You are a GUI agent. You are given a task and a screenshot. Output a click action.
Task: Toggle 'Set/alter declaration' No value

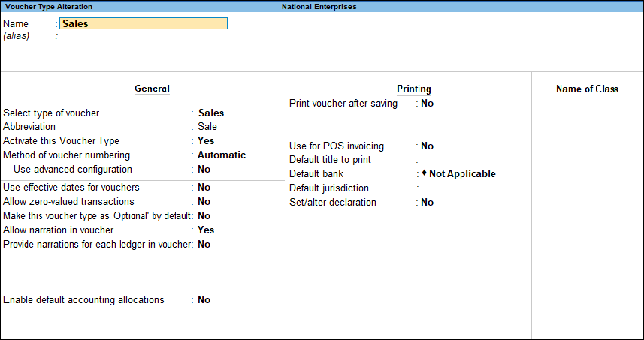point(427,202)
